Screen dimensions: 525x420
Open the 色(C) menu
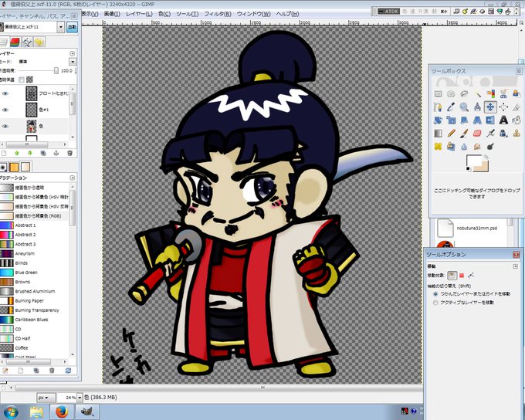[164, 14]
